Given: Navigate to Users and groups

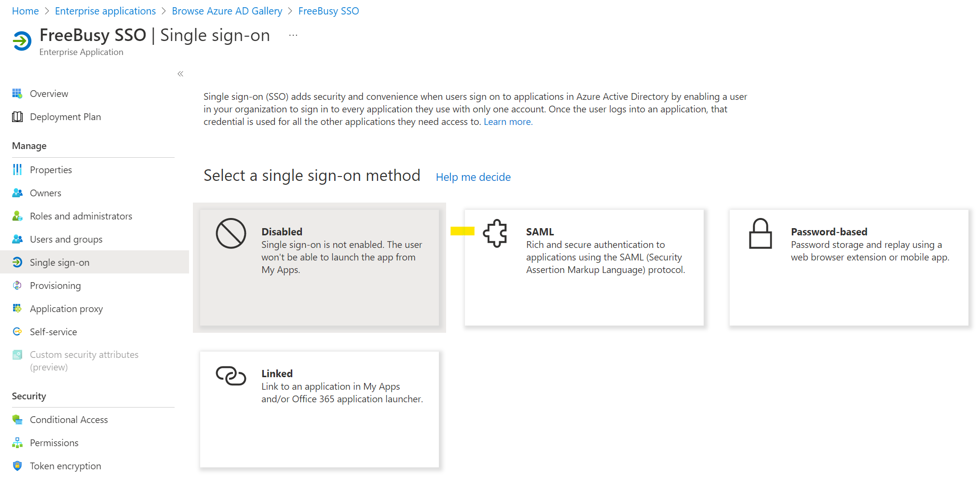Looking at the screenshot, I should pos(66,239).
